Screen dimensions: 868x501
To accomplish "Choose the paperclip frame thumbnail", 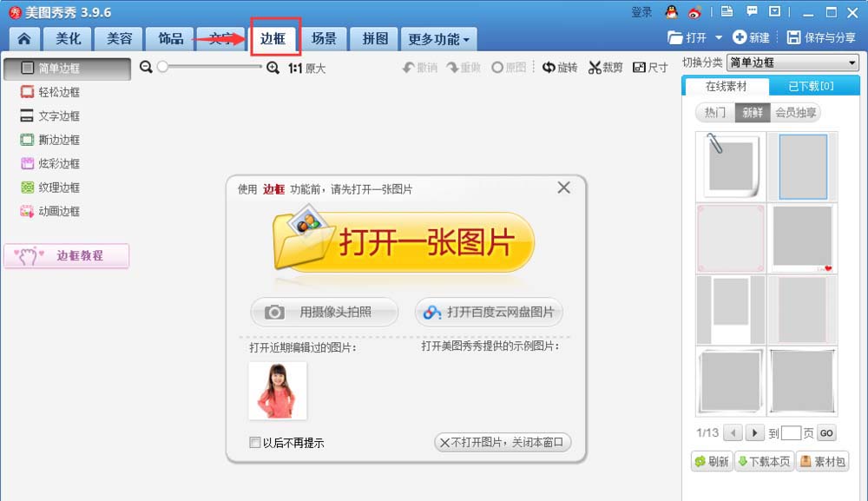I will click(x=731, y=166).
